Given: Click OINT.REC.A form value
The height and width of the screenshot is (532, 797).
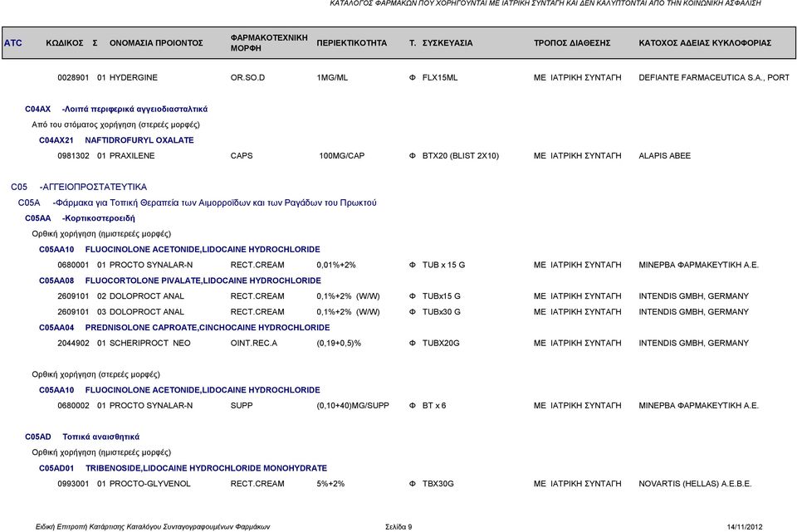Looking at the screenshot, I should coord(254,344).
